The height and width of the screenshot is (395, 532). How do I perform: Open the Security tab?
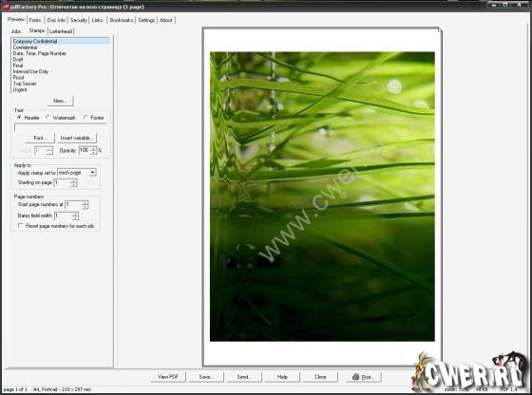(78, 20)
